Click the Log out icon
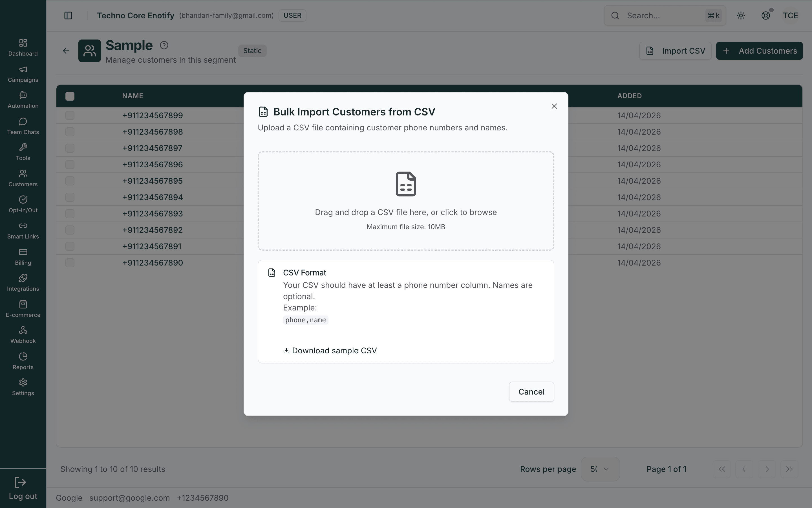812x508 pixels. point(20,483)
